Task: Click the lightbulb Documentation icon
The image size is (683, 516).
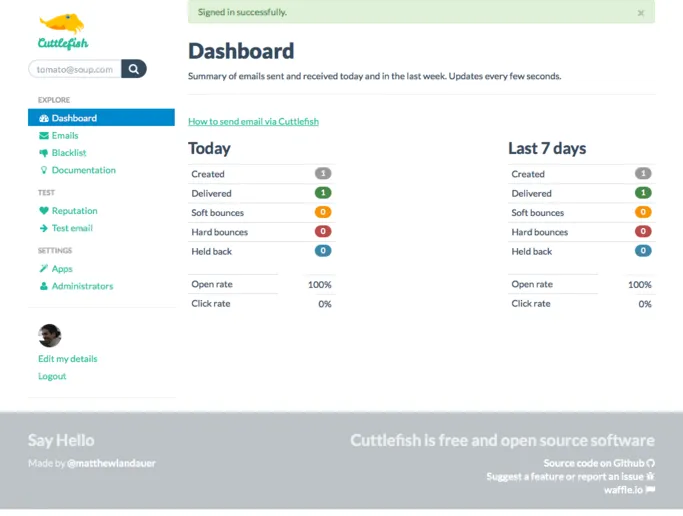Action: click(44, 171)
